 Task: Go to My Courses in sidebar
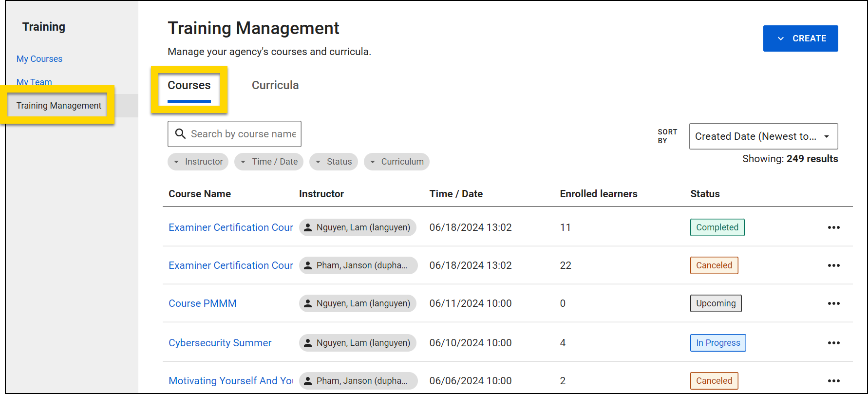click(39, 59)
